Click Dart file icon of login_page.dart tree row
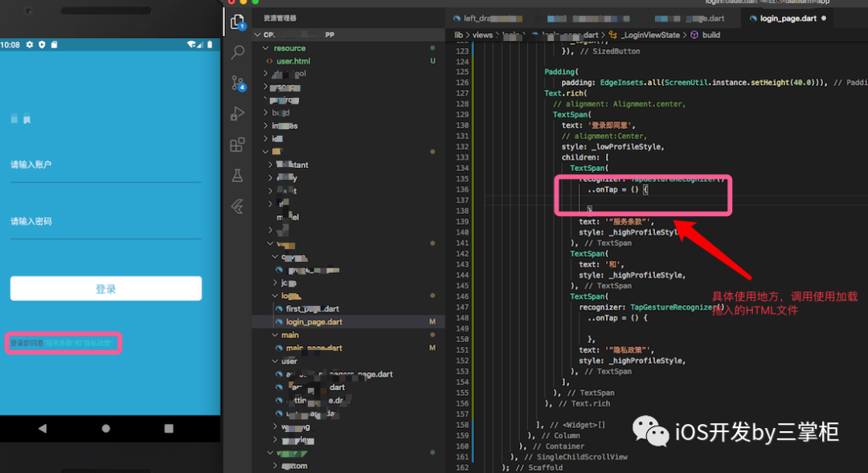This screenshot has width=868, height=473. tap(280, 322)
